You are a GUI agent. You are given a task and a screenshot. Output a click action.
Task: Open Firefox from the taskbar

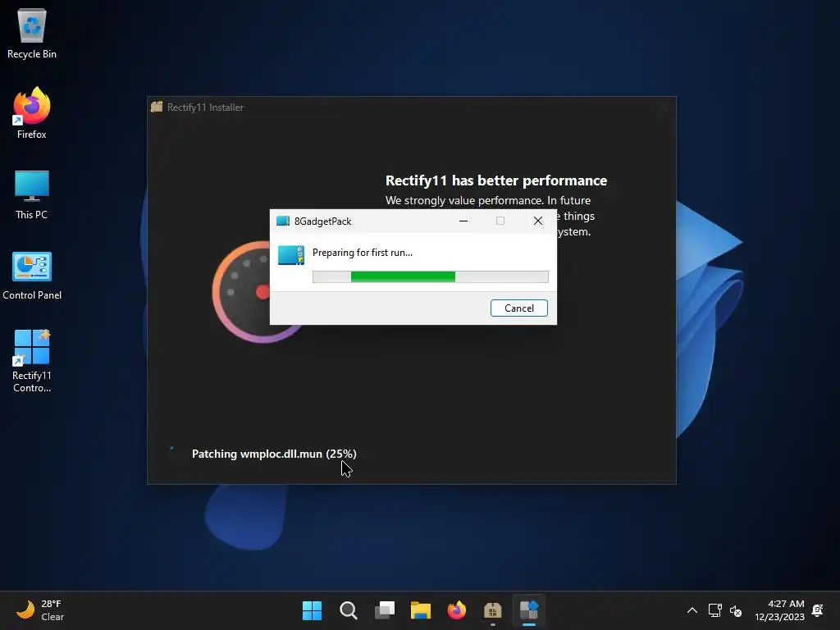(456, 610)
